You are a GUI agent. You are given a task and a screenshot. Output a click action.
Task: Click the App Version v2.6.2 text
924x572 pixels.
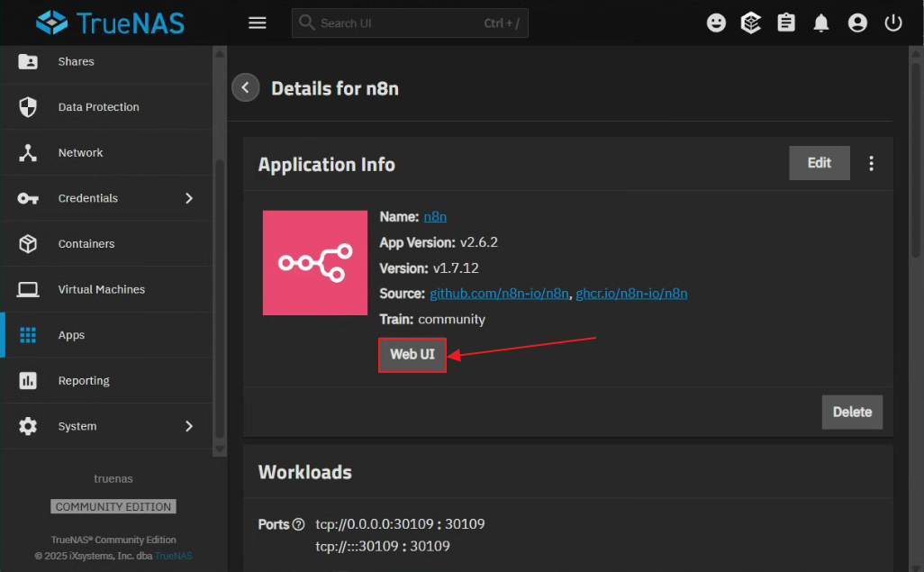(439, 242)
